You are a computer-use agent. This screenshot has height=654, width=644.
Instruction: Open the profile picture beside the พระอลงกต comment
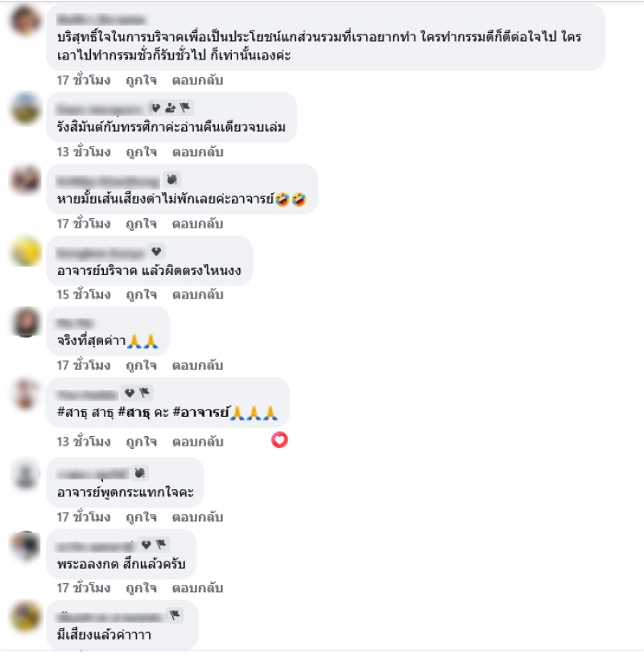[x=25, y=545]
